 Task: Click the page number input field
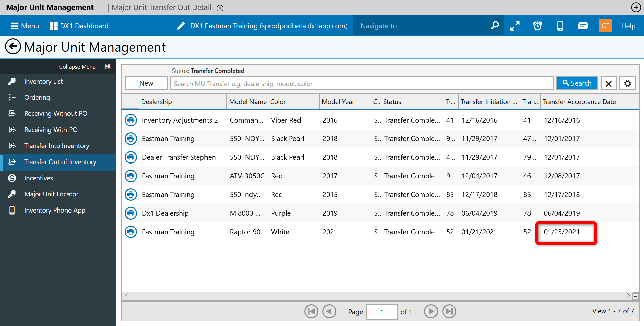coord(382,312)
